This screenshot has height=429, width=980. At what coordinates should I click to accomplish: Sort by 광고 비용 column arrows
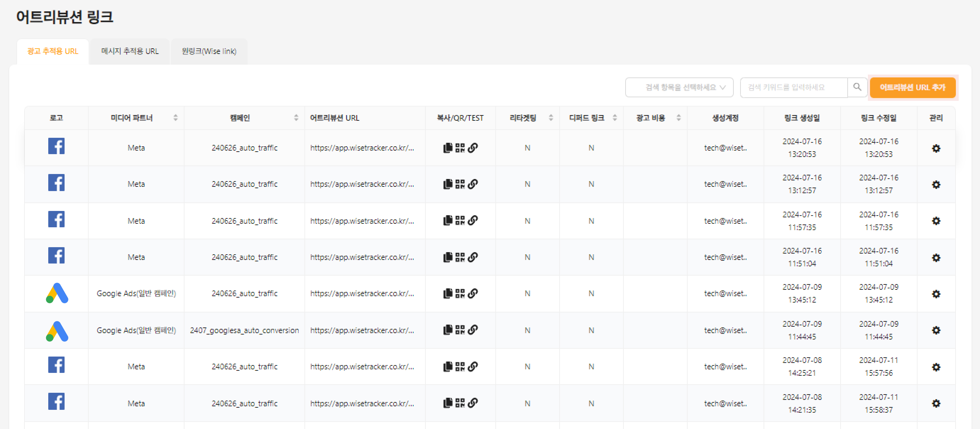pyautogui.click(x=678, y=118)
